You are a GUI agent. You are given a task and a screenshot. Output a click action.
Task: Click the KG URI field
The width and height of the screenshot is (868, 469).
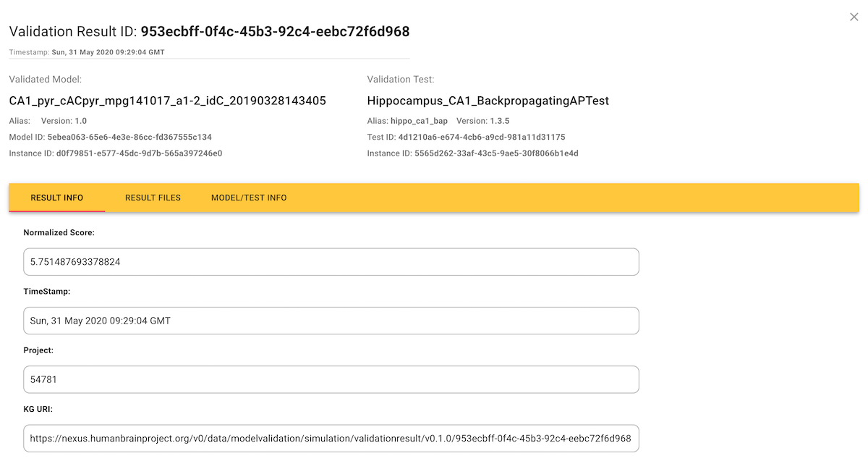331,439
